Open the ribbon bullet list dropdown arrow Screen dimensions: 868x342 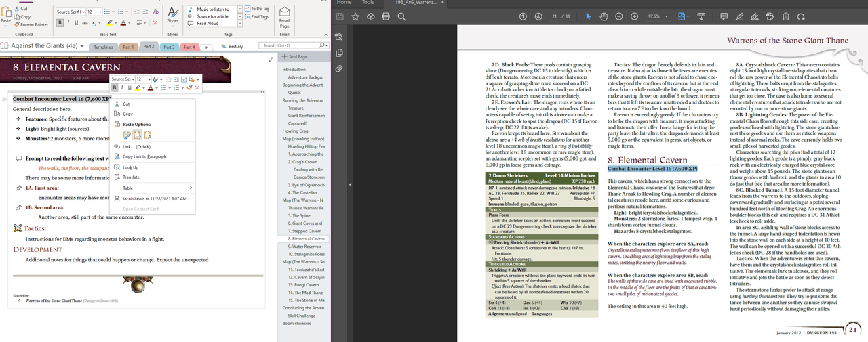click(x=113, y=12)
